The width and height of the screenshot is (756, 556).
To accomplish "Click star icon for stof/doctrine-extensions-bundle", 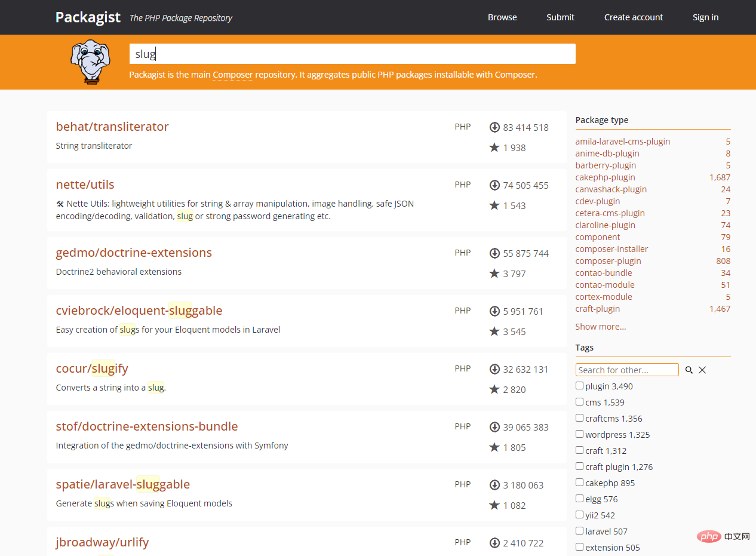I will [494, 447].
